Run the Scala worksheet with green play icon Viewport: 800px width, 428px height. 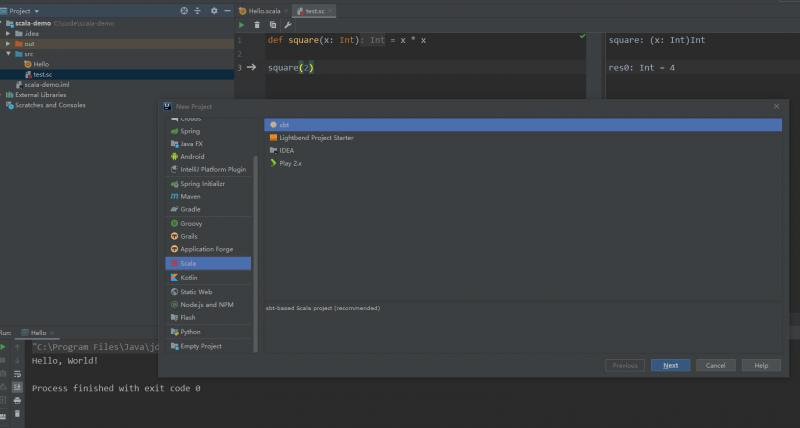point(242,25)
